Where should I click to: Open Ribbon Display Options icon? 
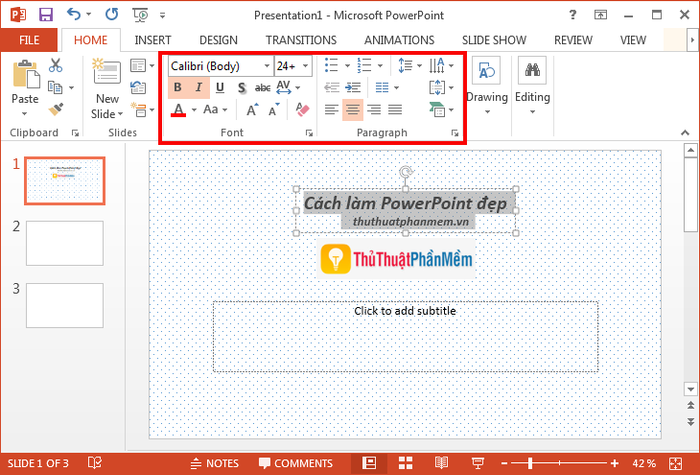[x=600, y=15]
